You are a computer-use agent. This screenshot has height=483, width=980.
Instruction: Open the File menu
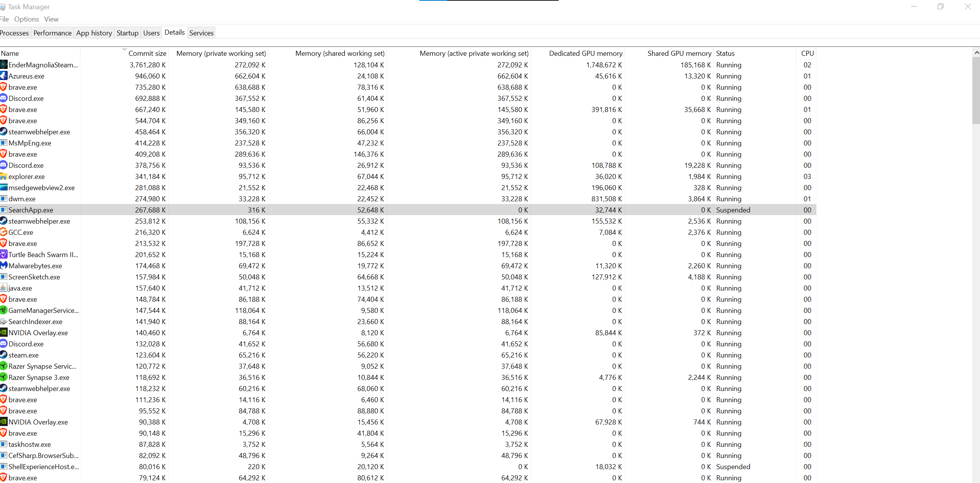click(4, 19)
